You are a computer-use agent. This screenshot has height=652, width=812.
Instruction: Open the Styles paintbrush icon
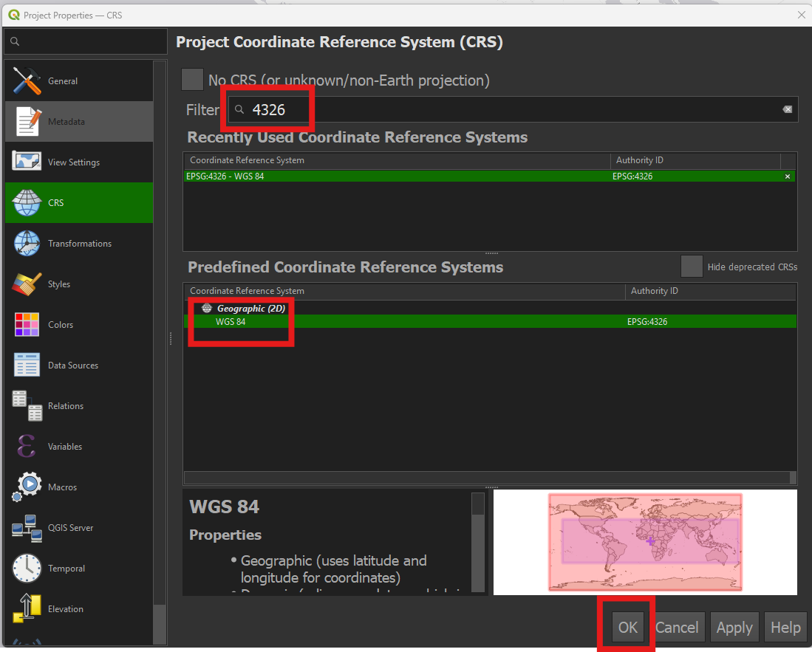point(27,284)
